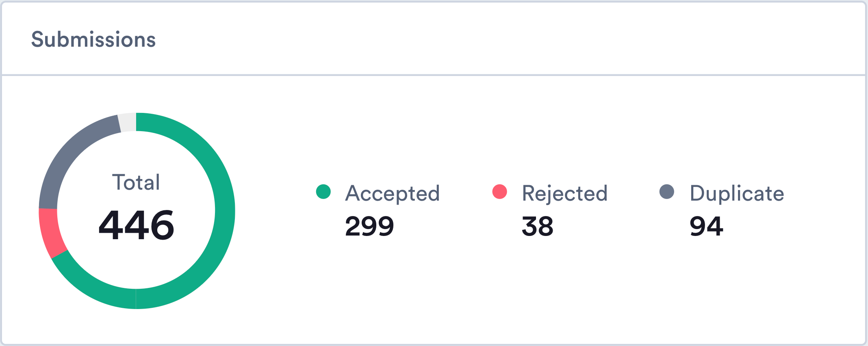
Task: Click the right side of the green ring
Action: (x=225, y=211)
